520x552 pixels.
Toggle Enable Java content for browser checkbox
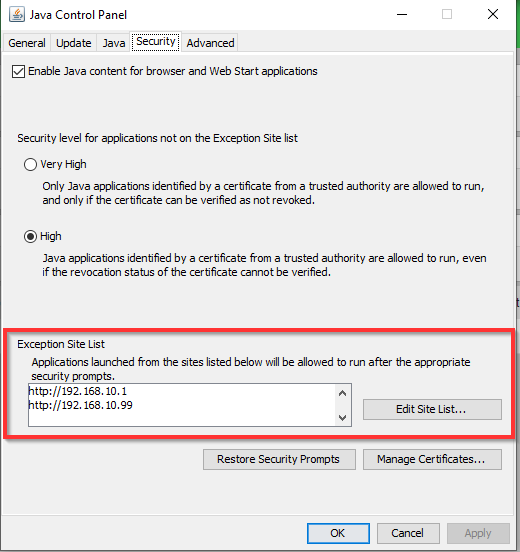18,71
